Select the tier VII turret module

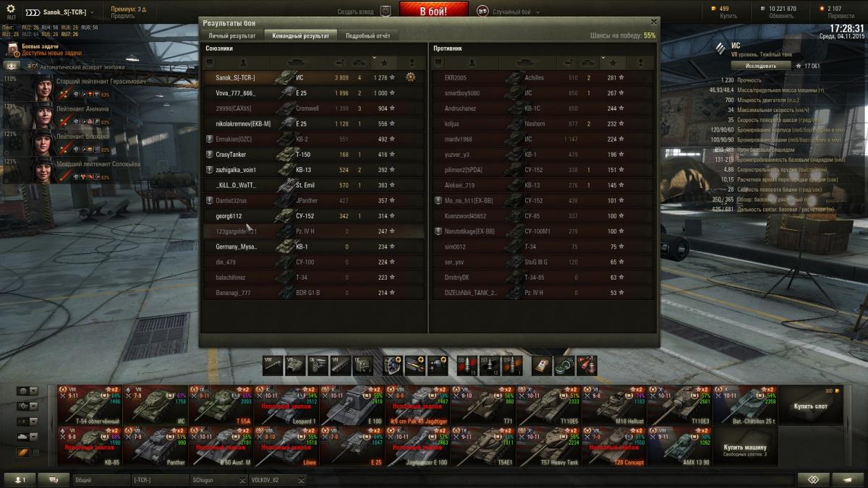click(x=295, y=365)
